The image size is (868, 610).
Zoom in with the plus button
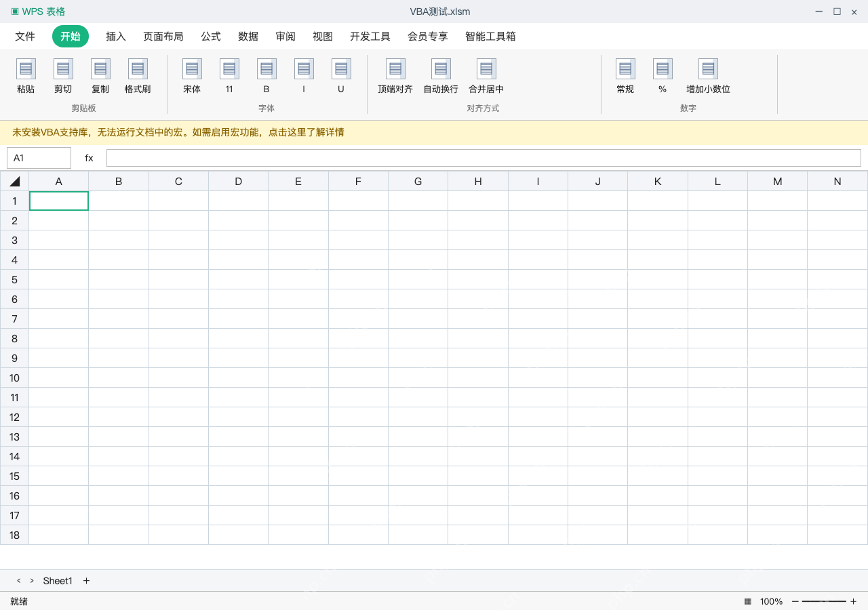pos(853,601)
